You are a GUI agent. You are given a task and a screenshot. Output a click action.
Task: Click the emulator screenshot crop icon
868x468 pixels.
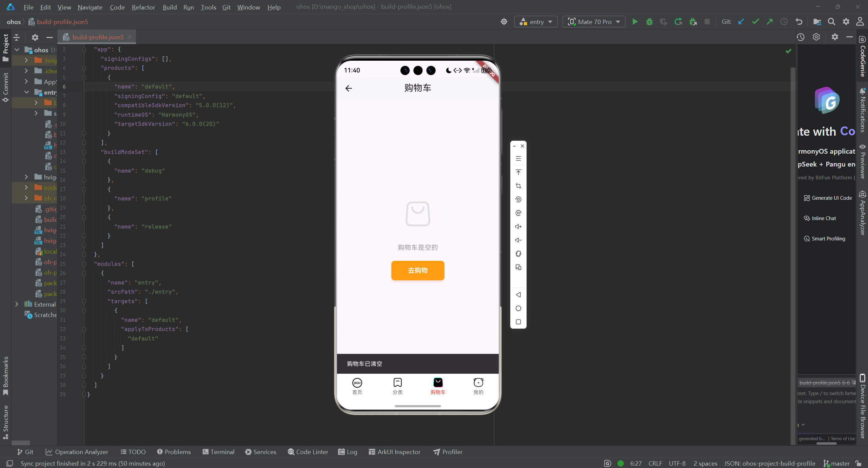(x=518, y=186)
